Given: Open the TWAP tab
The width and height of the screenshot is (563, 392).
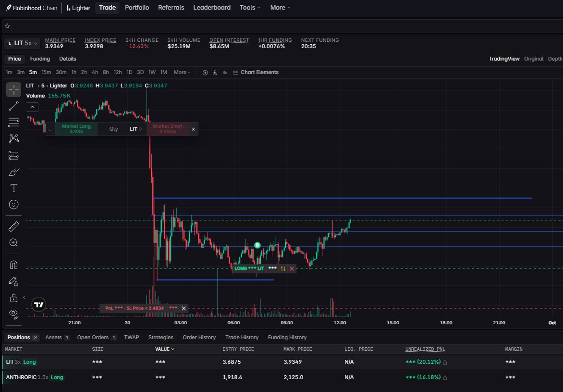Looking at the screenshot, I should click(x=132, y=337).
